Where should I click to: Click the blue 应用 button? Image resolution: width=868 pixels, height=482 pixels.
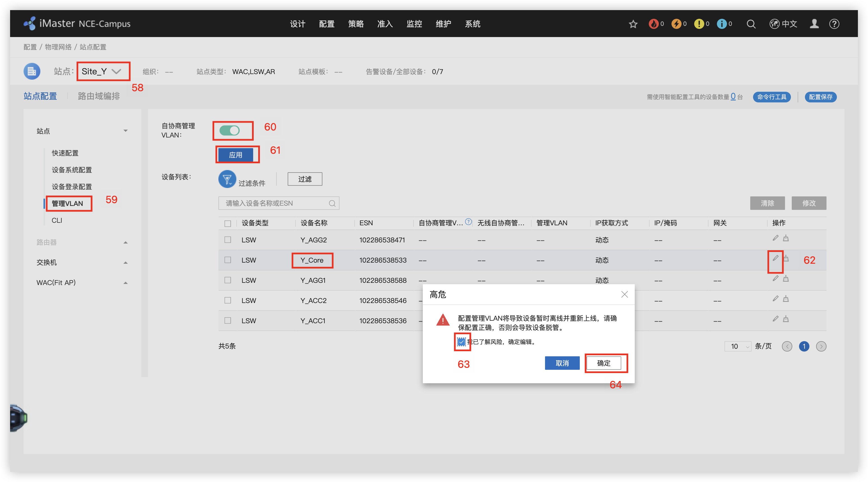click(x=236, y=155)
